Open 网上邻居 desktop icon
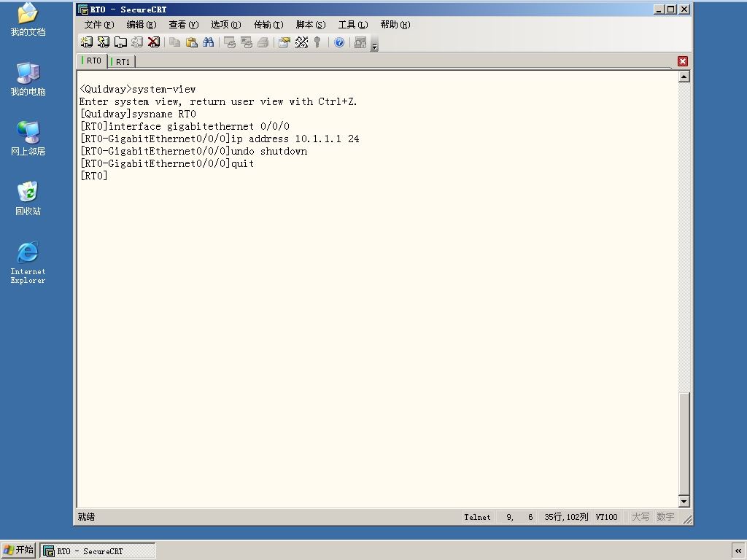747x560 pixels. (x=28, y=139)
